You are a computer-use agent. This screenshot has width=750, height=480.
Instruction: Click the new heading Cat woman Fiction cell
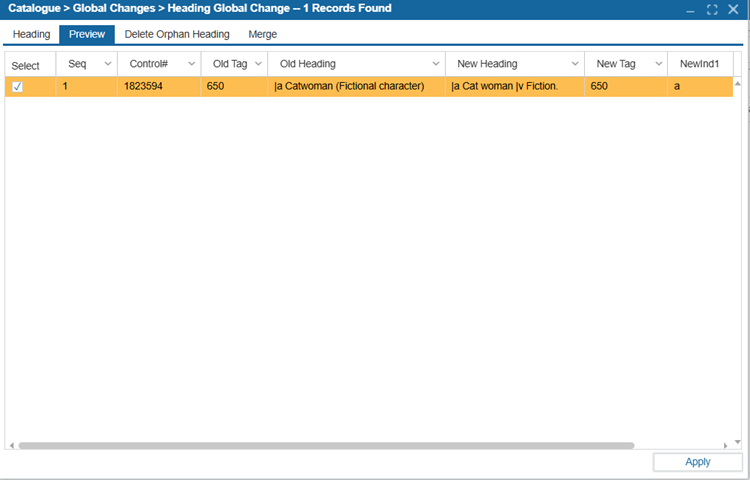tap(515, 87)
